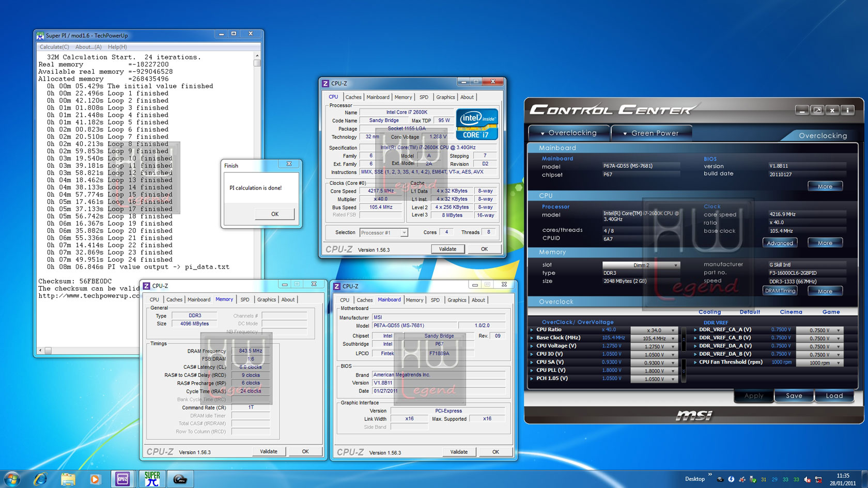868x488 pixels.
Task: Click the DRAM Timing button
Action: coord(780,291)
